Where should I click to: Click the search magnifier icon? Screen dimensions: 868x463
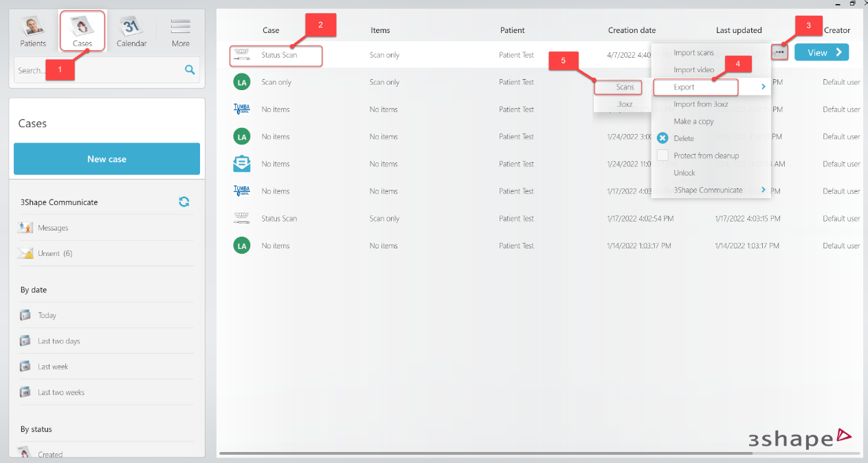click(189, 69)
